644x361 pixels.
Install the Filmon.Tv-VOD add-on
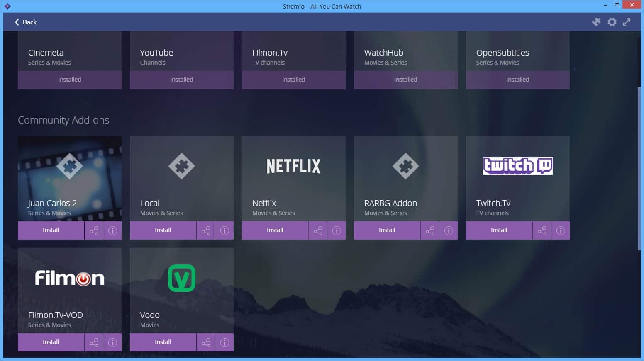(x=51, y=342)
